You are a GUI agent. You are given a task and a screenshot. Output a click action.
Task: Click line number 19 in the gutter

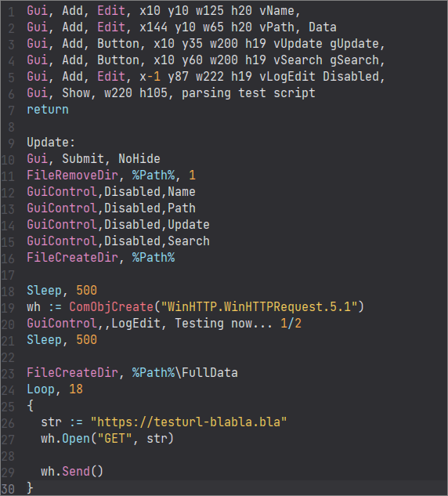pyautogui.click(x=8, y=308)
